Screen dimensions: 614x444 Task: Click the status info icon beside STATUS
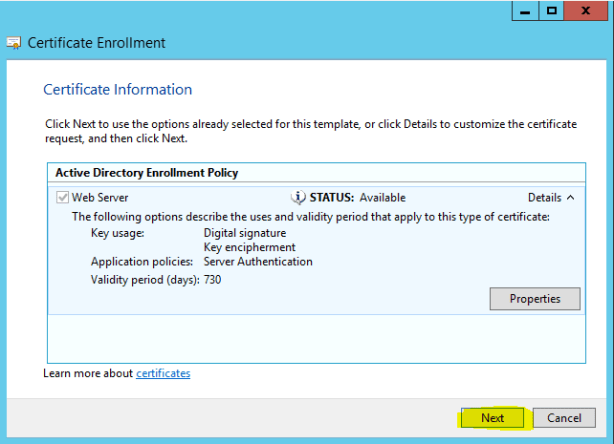pyautogui.click(x=297, y=198)
